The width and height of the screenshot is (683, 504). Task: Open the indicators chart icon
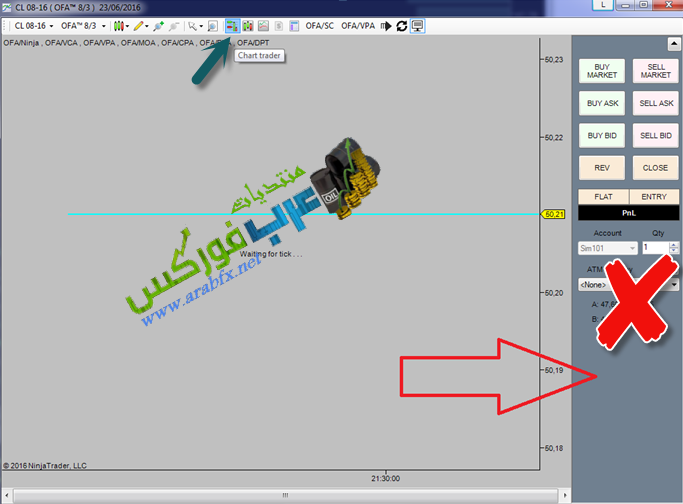point(264,26)
